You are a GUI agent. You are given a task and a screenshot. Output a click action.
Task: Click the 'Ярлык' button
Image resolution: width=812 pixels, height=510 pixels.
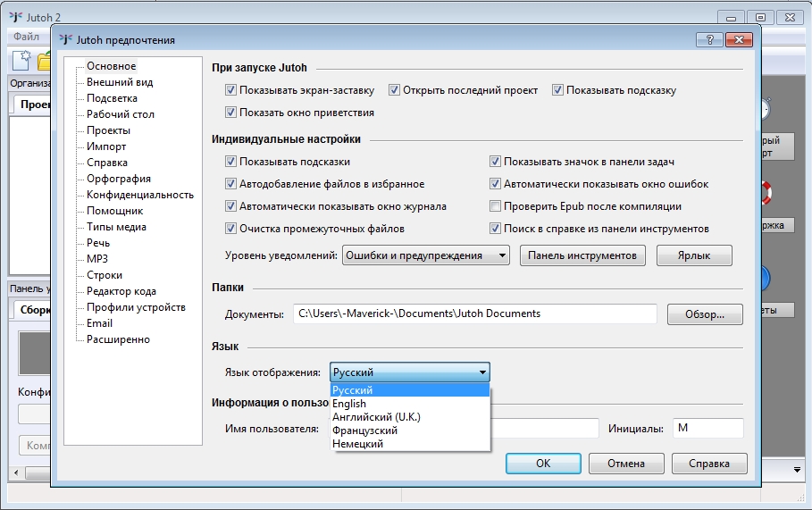tap(694, 255)
